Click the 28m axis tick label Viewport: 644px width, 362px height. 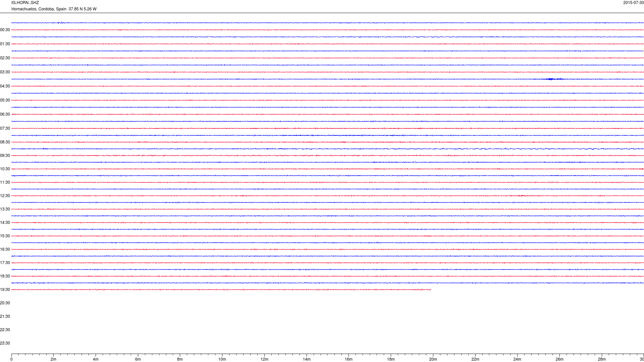(602, 359)
